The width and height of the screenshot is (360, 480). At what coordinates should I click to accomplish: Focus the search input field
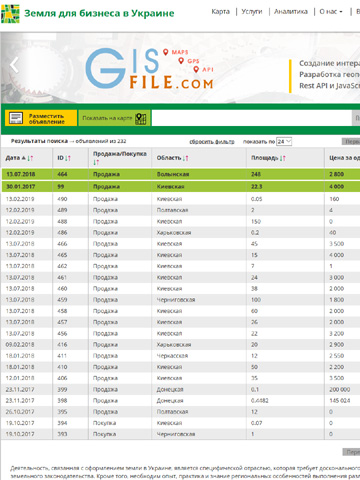252,118
